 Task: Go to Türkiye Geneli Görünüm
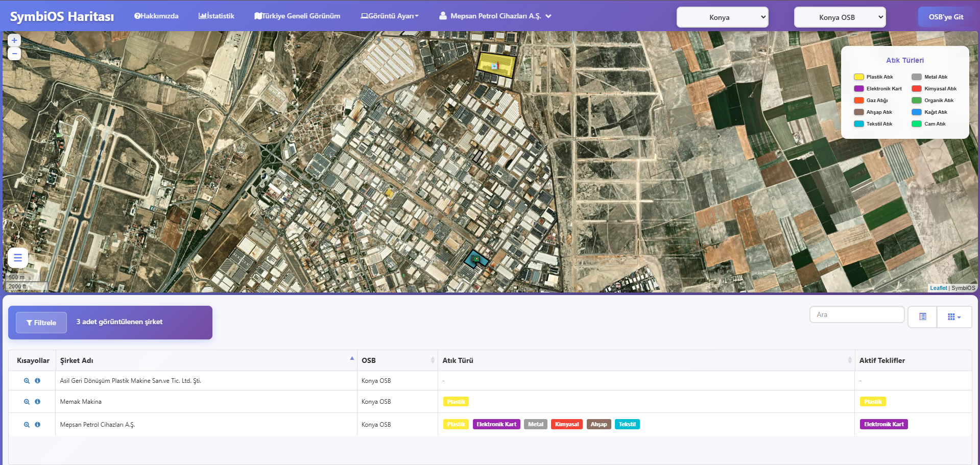click(297, 16)
